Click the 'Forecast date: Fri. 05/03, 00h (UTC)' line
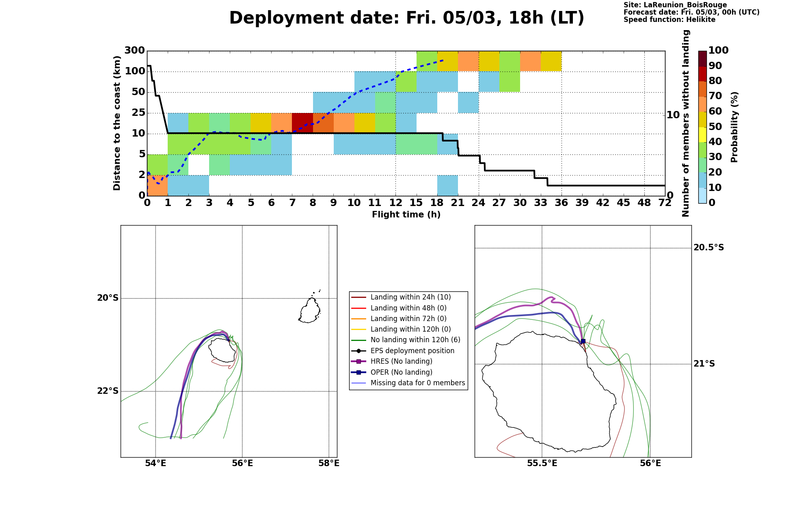The width and height of the screenshot is (812, 508). 691,12
